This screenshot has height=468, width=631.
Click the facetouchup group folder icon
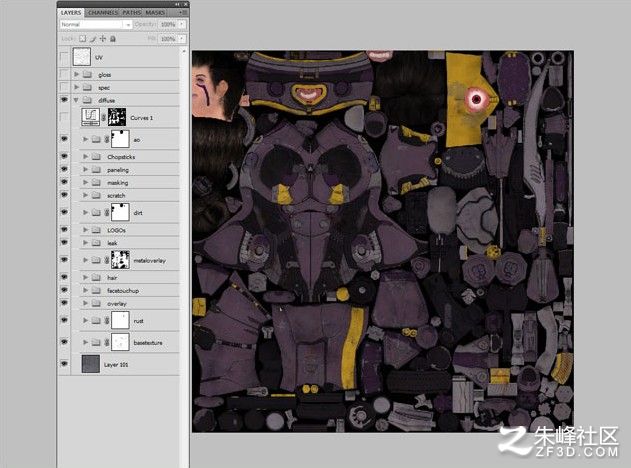tap(96, 290)
